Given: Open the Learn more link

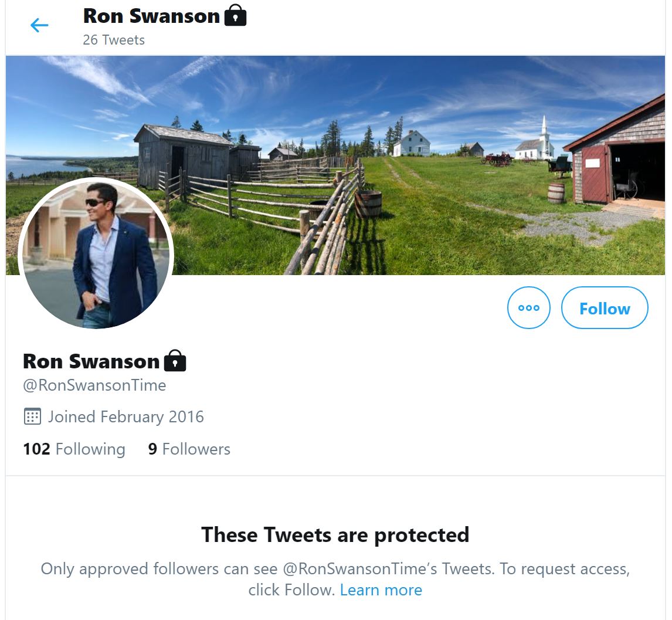Looking at the screenshot, I should coord(381,589).
